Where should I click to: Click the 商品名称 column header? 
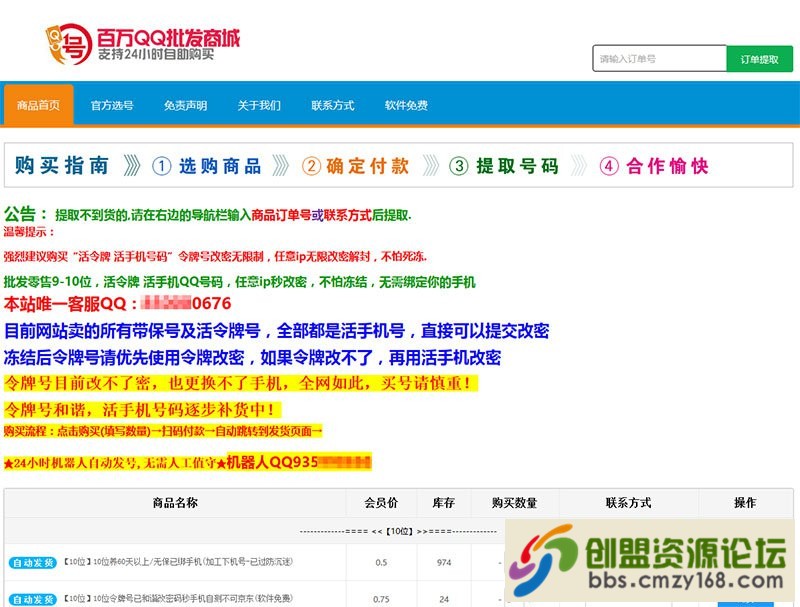click(x=175, y=502)
